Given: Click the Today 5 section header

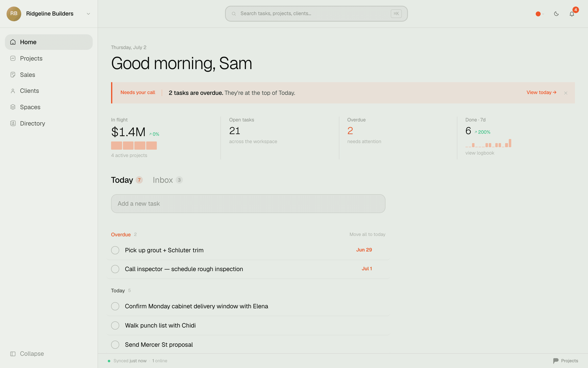Looking at the screenshot, I should pos(121,291).
